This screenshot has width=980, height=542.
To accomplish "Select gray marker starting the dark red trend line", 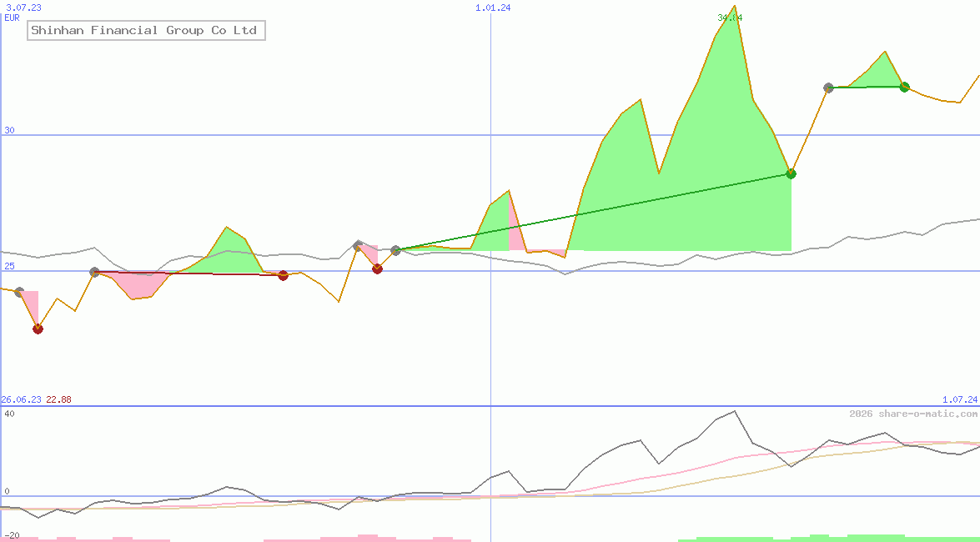I will point(94,272).
